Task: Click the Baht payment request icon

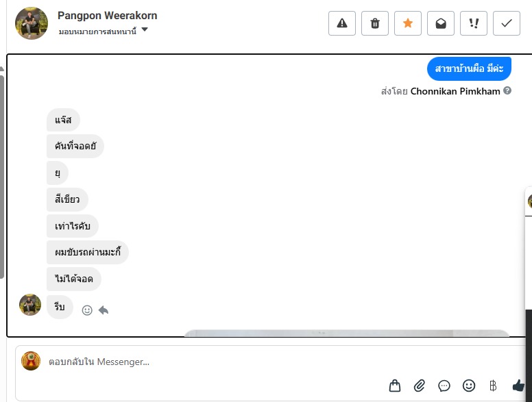Action: [x=493, y=386]
